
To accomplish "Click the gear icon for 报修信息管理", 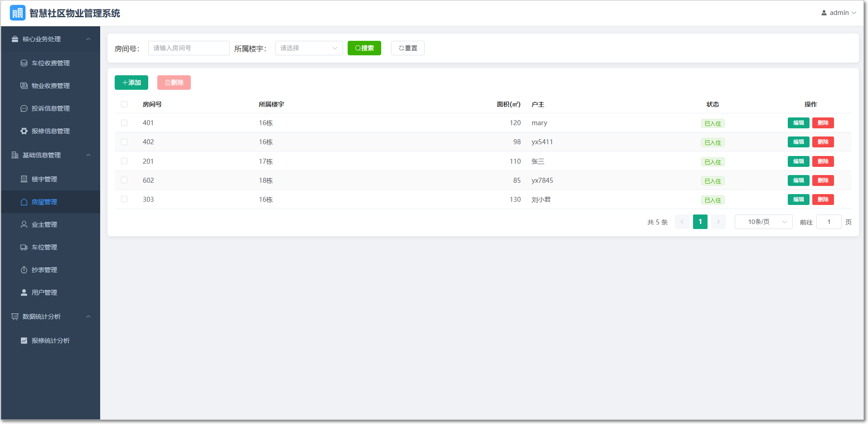I will [24, 131].
